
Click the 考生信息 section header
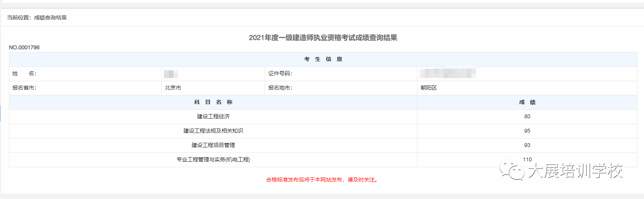point(323,59)
